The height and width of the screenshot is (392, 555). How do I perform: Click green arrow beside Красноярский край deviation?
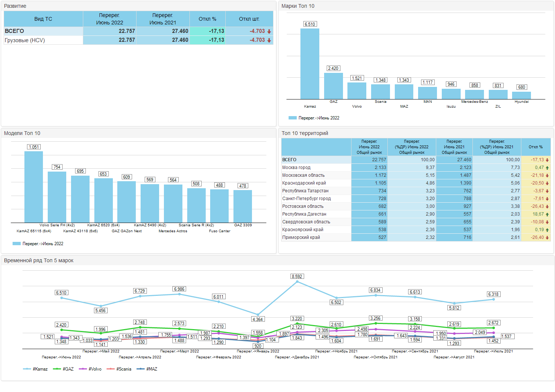click(x=547, y=230)
